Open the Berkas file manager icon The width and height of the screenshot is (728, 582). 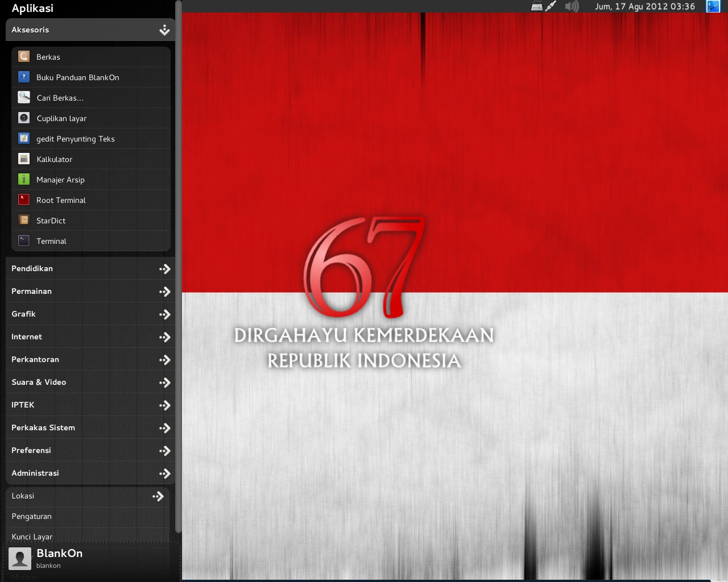(x=24, y=57)
